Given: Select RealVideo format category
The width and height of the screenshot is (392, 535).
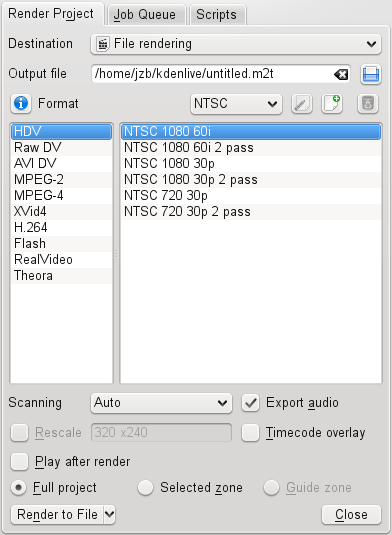Looking at the screenshot, I should [x=61, y=260].
